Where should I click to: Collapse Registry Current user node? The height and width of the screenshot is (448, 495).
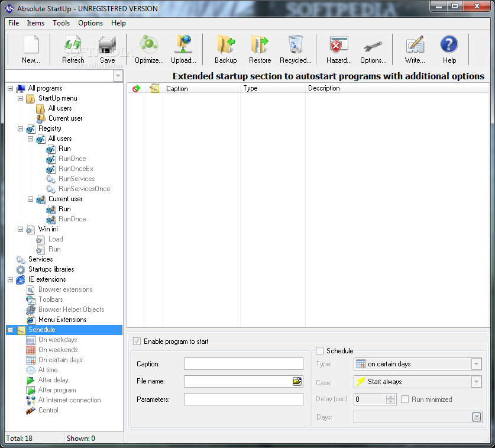[31, 199]
